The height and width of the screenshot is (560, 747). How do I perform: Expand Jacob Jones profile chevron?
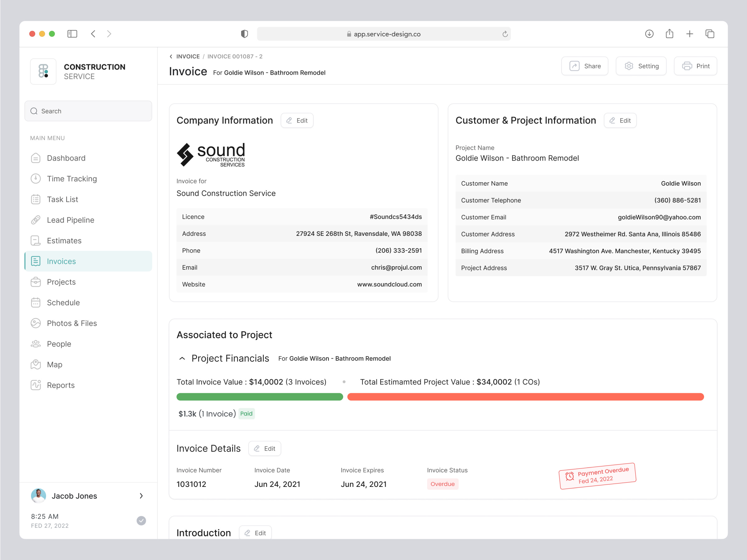click(x=141, y=496)
